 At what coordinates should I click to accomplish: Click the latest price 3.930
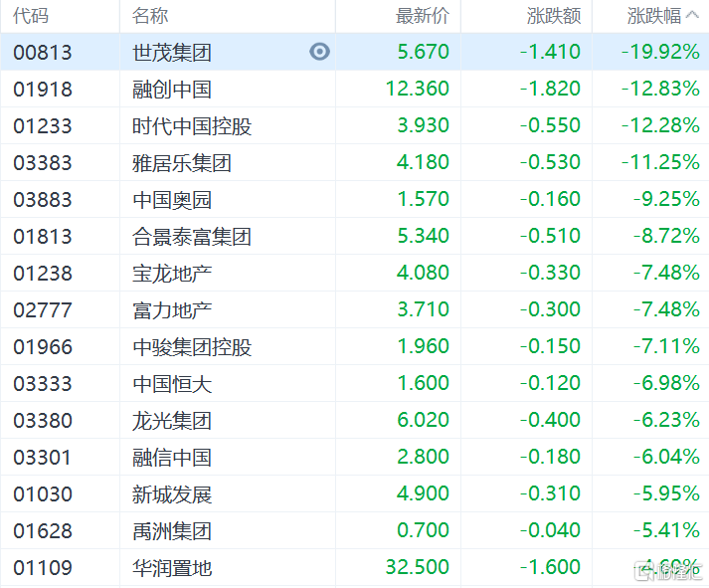pyautogui.click(x=424, y=125)
